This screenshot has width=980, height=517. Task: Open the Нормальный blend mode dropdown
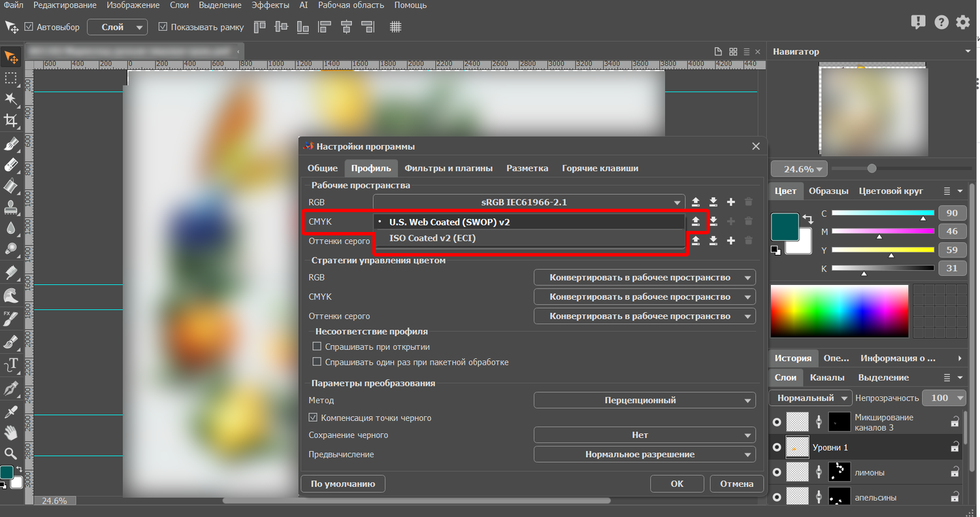click(811, 398)
